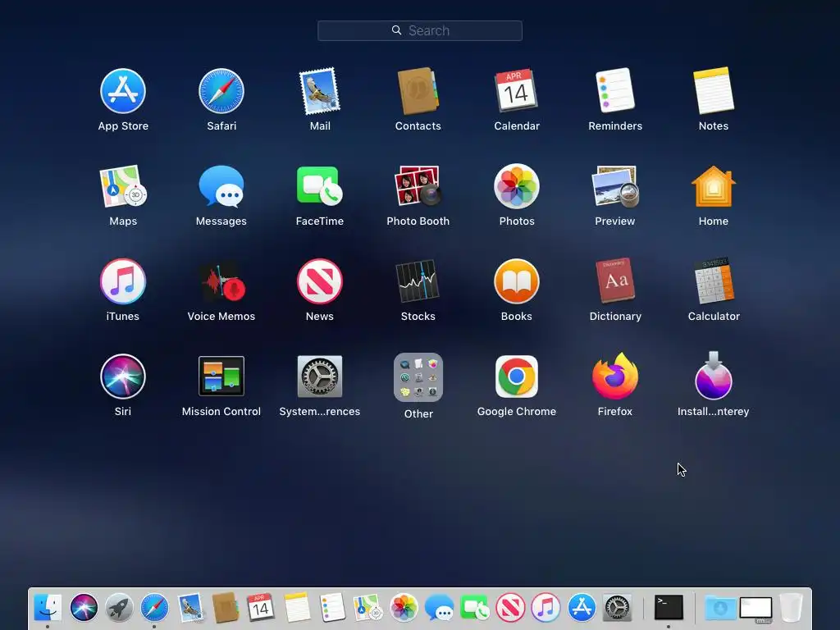Click the minimized window thumbnail in Dock

756,609
